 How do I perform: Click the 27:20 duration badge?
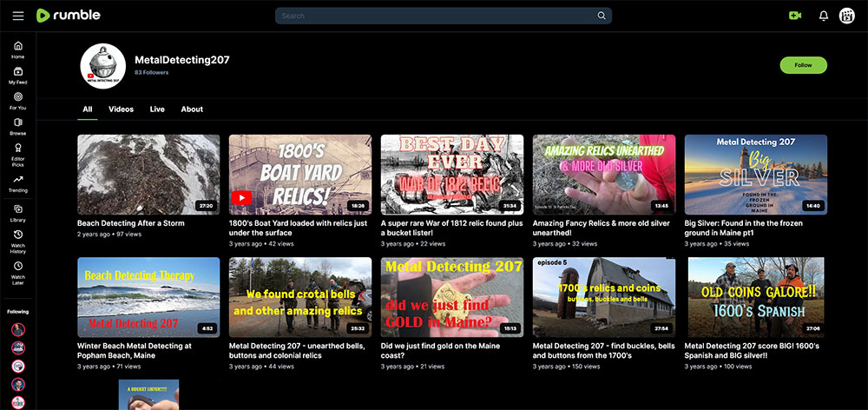click(x=206, y=206)
